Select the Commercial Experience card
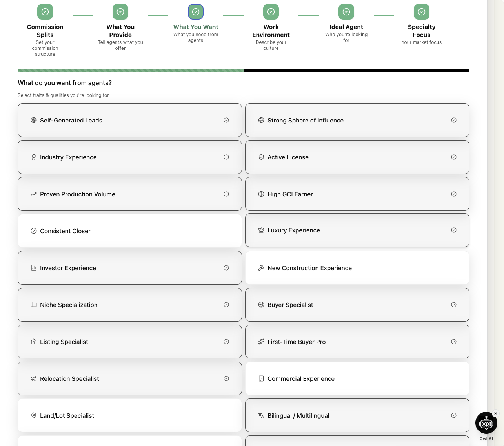 [x=357, y=378]
